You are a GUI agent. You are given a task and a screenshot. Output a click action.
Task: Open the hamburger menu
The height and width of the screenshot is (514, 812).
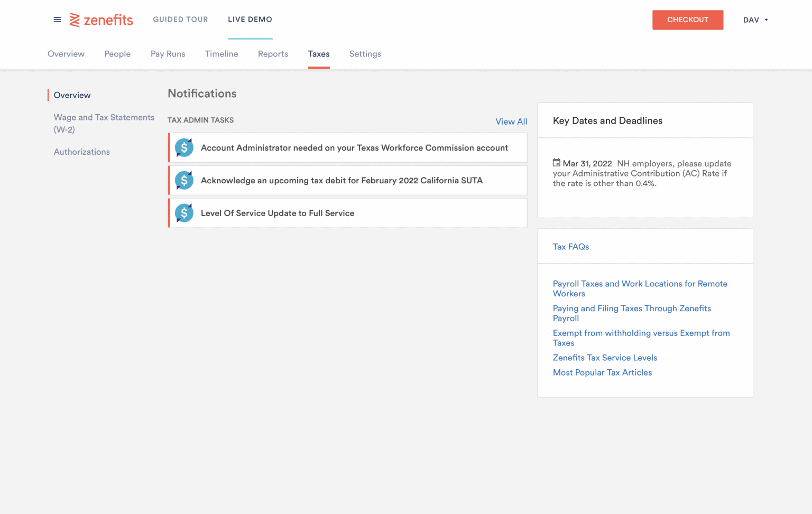click(57, 20)
